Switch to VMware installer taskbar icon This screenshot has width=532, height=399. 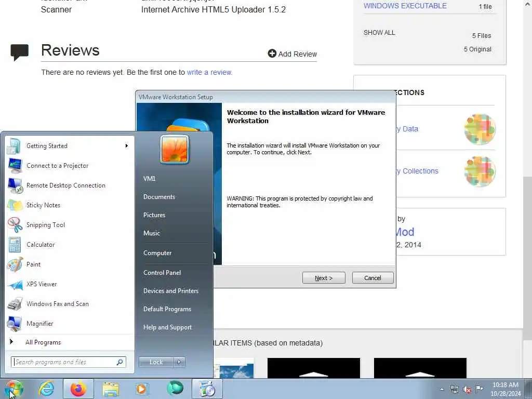tap(207, 389)
